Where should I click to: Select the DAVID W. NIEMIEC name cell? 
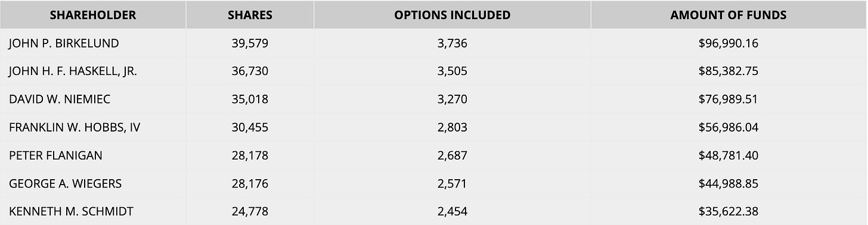point(93,99)
